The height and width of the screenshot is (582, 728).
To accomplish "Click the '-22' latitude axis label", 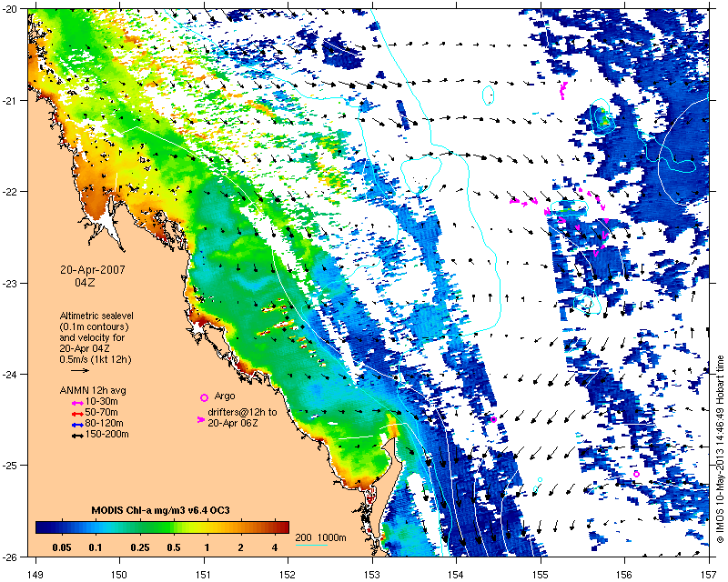I will click(x=9, y=192).
